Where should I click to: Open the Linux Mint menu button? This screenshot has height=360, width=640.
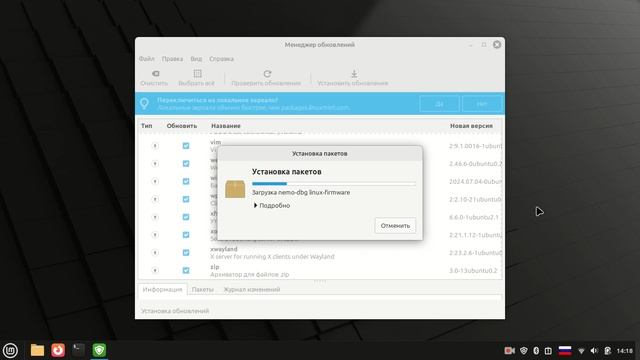10,350
